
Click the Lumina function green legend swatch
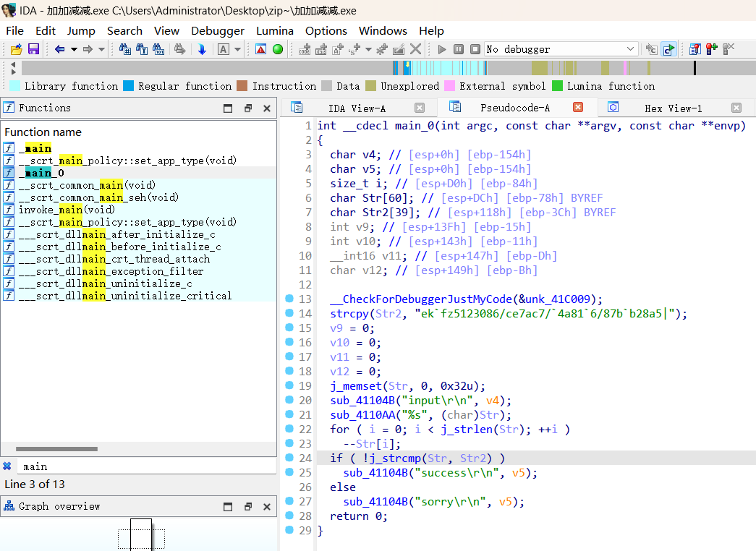coord(557,86)
